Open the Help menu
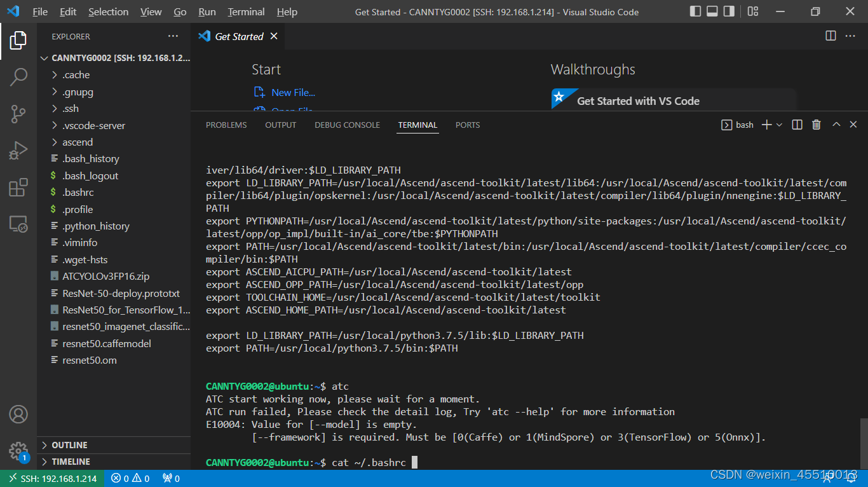The image size is (868, 487). coord(287,11)
